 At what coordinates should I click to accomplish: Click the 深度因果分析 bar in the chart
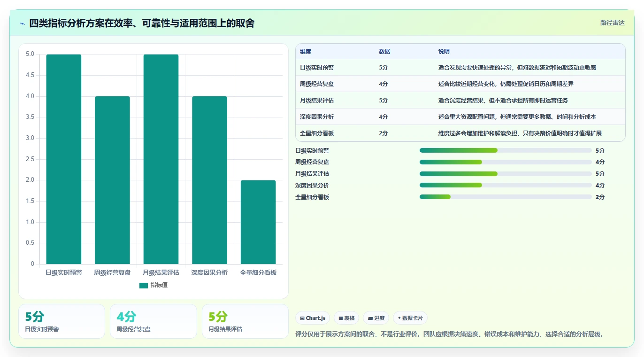pyautogui.click(x=209, y=180)
